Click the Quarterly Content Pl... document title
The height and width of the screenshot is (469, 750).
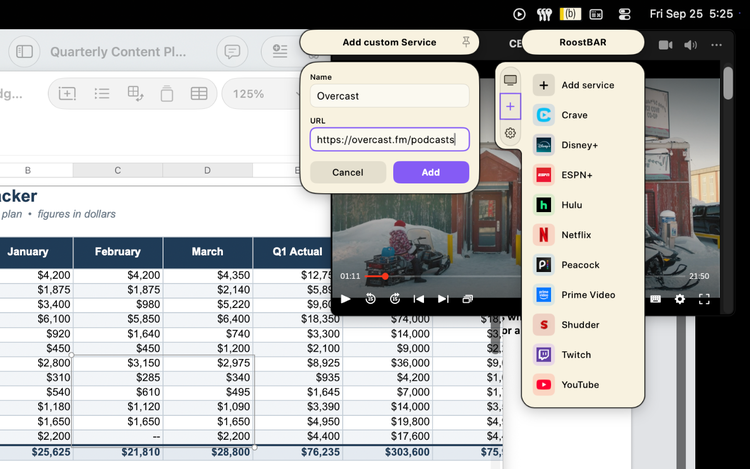pyautogui.click(x=118, y=52)
